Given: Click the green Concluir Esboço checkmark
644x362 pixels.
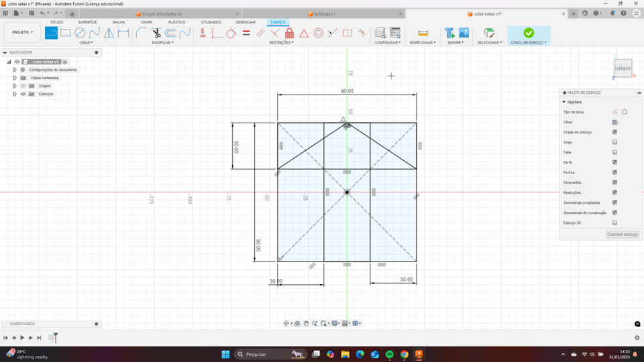Looking at the screenshot, I should (529, 33).
